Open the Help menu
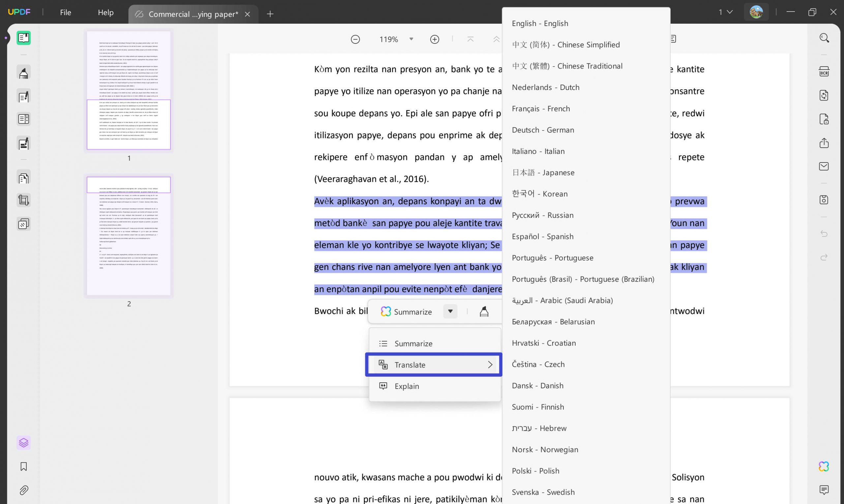The width and height of the screenshot is (844, 504). point(105,13)
